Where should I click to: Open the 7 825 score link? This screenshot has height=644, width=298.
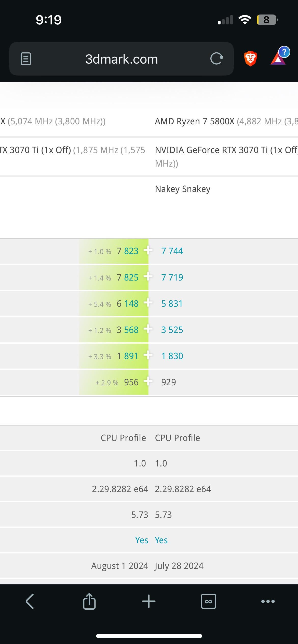(128, 277)
